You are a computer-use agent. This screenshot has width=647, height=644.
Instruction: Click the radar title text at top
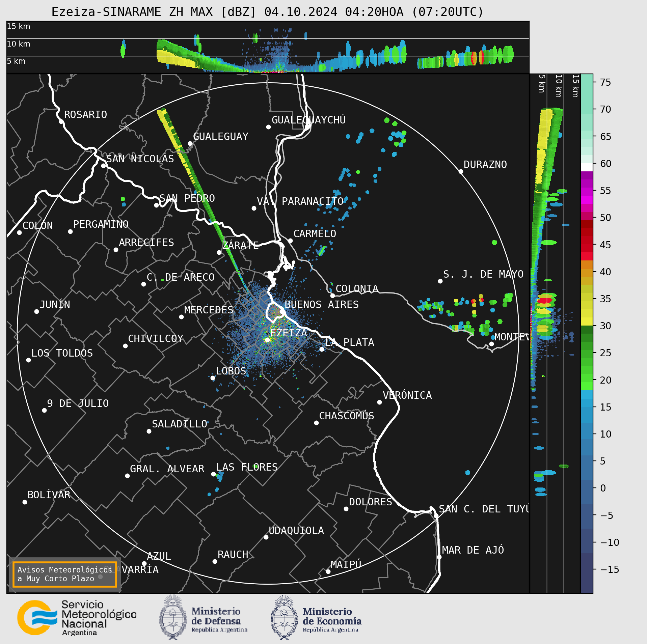267,12
